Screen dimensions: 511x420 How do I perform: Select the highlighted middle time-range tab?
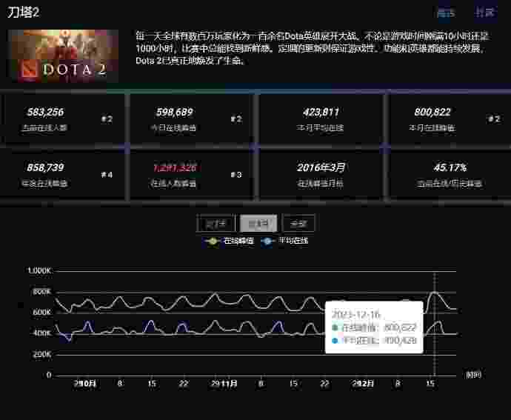(258, 224)
